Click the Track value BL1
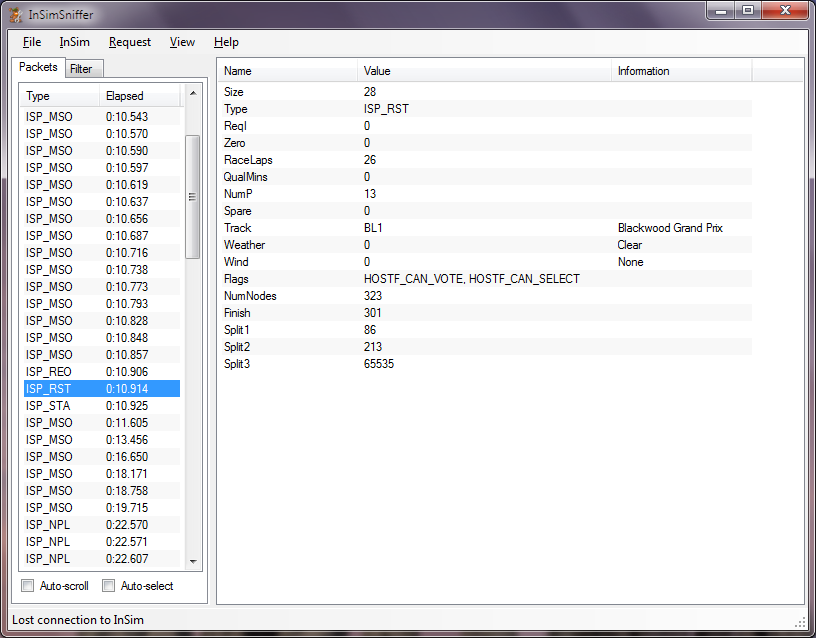 373,228
